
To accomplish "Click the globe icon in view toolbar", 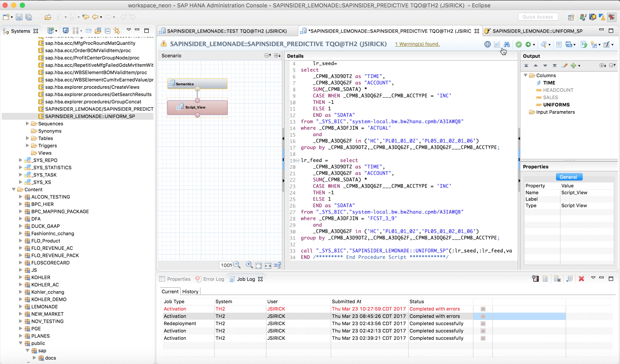I will 487,44.
